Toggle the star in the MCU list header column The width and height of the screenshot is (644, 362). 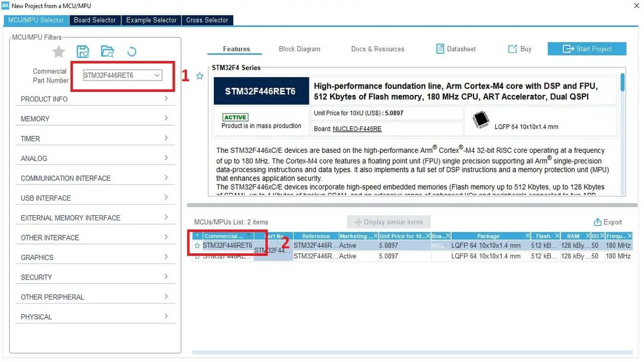[x=197, y=236]
